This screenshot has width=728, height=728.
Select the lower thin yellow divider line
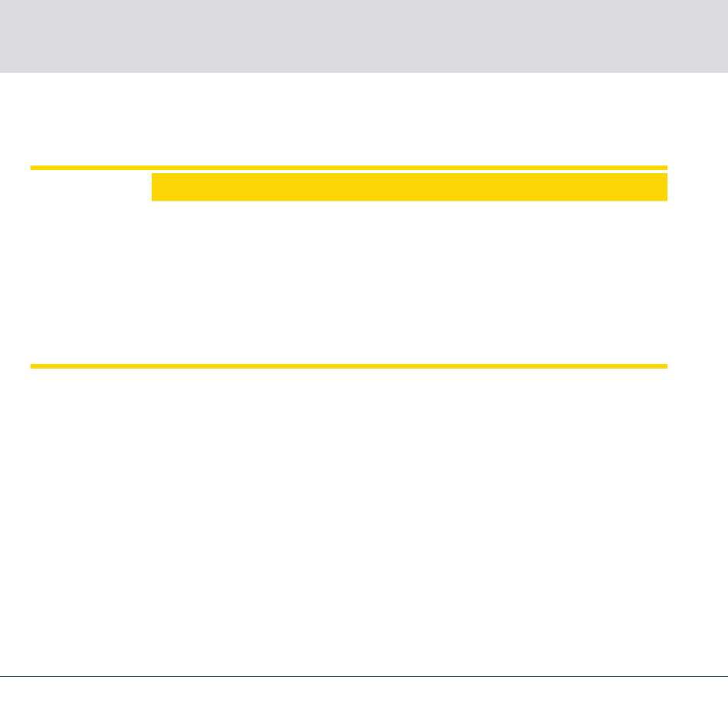point(349,366)
